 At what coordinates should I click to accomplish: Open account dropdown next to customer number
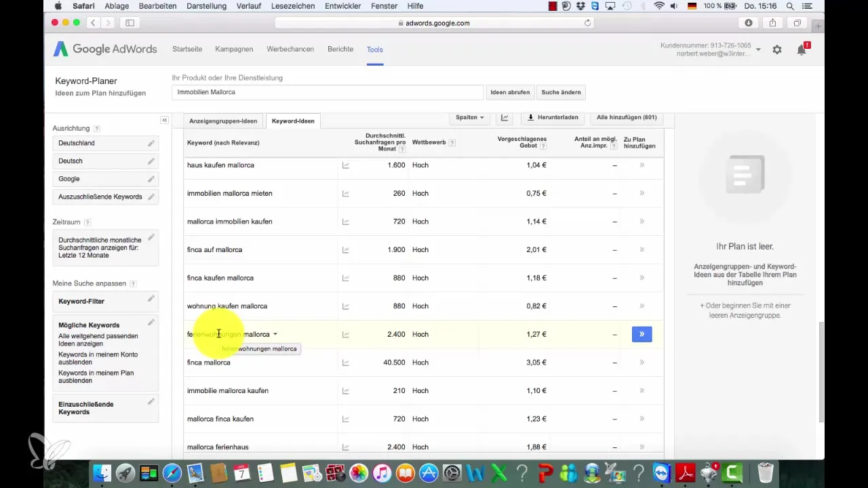[758, 49]
